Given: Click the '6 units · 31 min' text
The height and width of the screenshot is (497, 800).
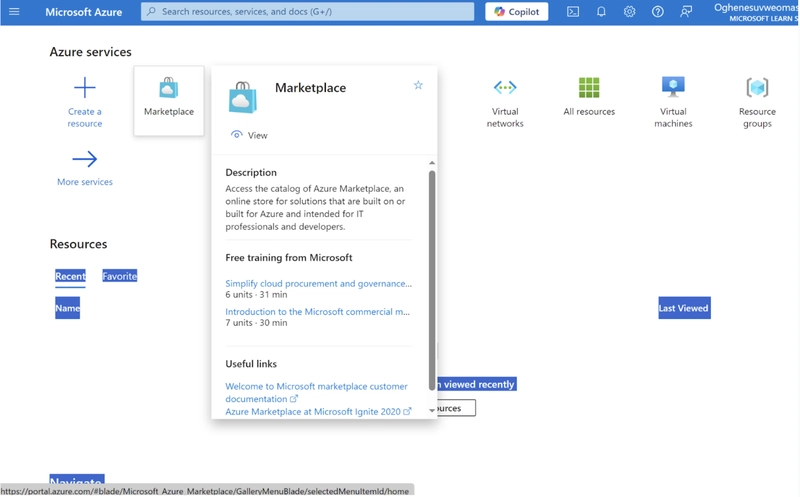Looking at the screenshot, I should 256,294.
